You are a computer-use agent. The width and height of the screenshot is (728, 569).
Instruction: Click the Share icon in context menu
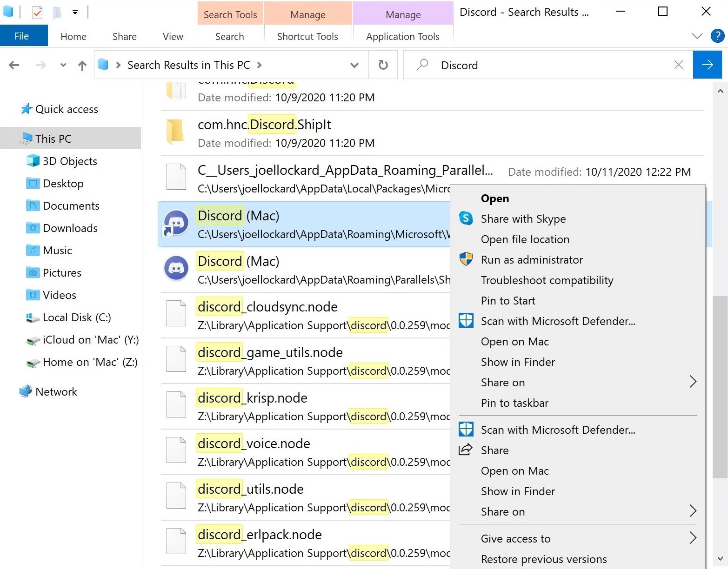[466, 450]
